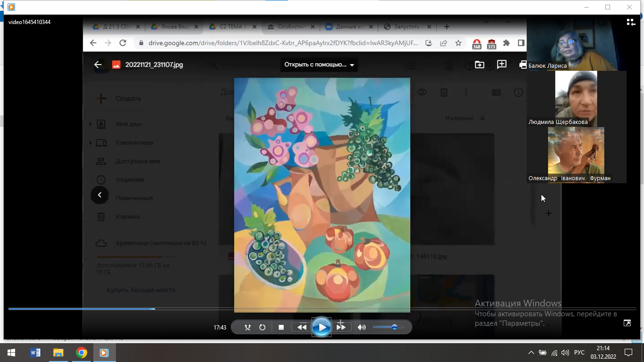Expand the 'Мой диск' tree arrow
The width and height of the screenshot is (644, 362).
(x=91, y=124)
